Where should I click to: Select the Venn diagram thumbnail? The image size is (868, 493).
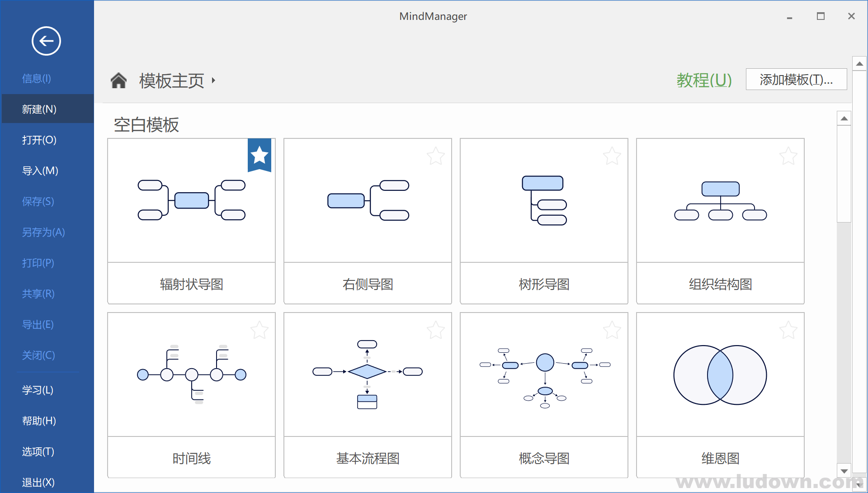pos(720,375)
